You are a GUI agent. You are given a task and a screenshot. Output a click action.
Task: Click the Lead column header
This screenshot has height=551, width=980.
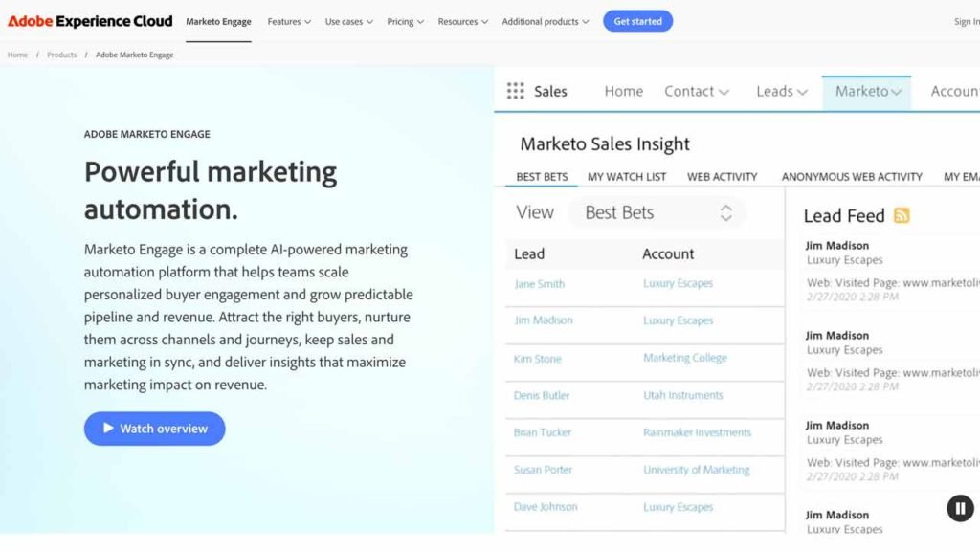(x=529, y=253)
